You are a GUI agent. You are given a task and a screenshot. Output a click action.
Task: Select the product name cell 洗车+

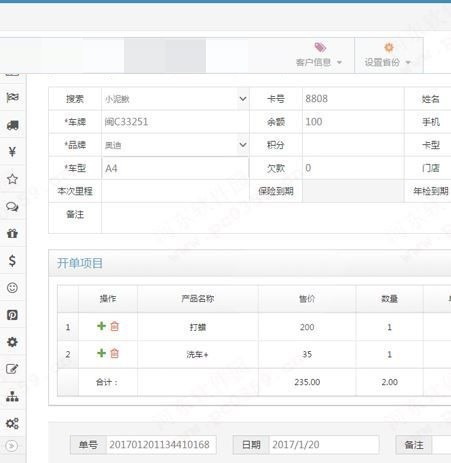[198, 354]
